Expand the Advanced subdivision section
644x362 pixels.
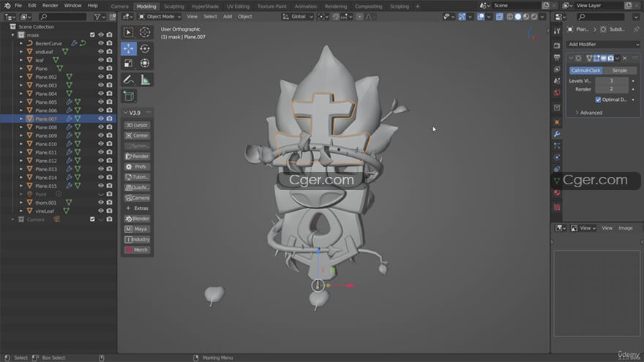coord(590,113)
